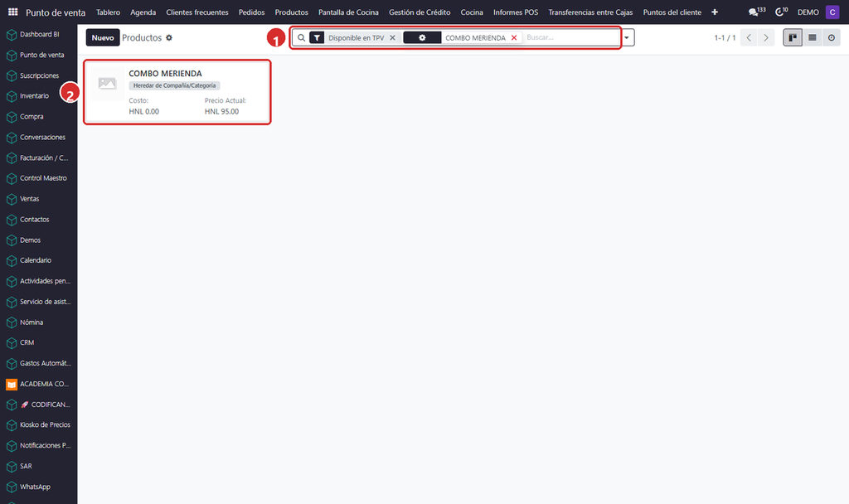Open Productos settings gear icon
Viewport: 849px width, 504px height.
(x=169, y=38)
